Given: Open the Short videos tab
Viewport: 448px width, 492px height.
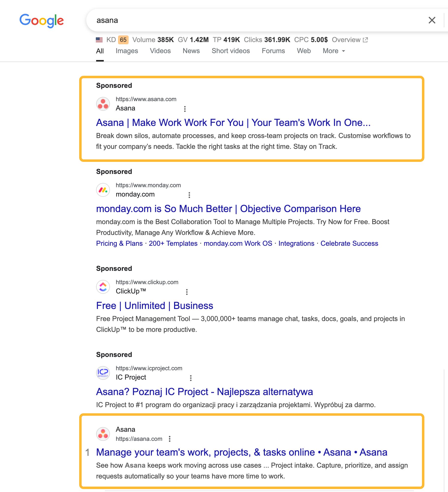Looking at the screenshot, I should pos(231,51).
